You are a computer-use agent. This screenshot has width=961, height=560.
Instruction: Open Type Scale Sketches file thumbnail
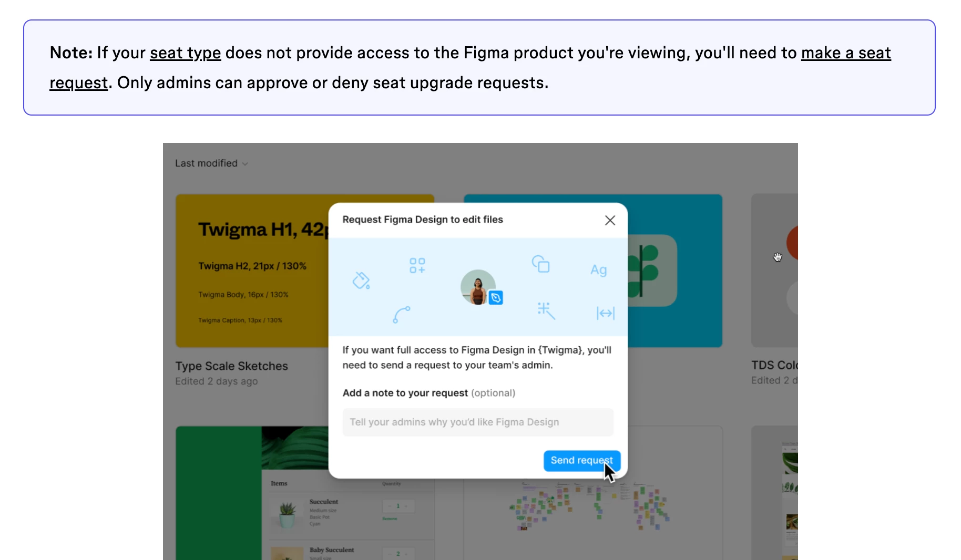(252, 271)
